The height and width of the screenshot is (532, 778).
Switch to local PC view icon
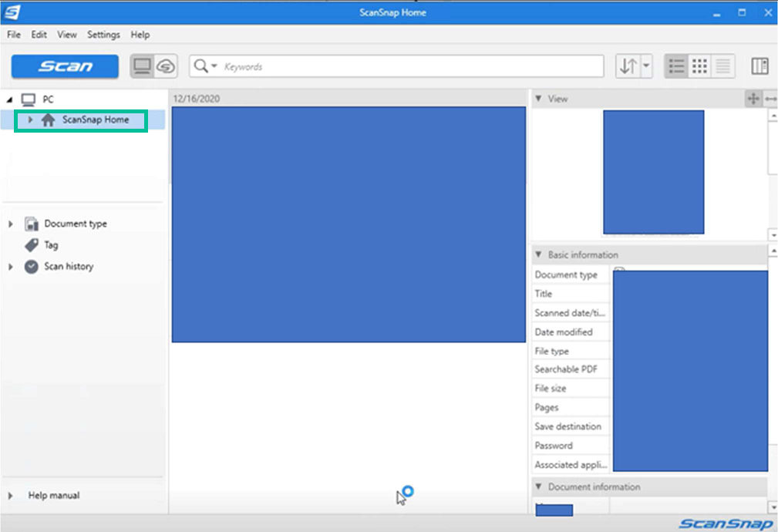coord(142,66)
